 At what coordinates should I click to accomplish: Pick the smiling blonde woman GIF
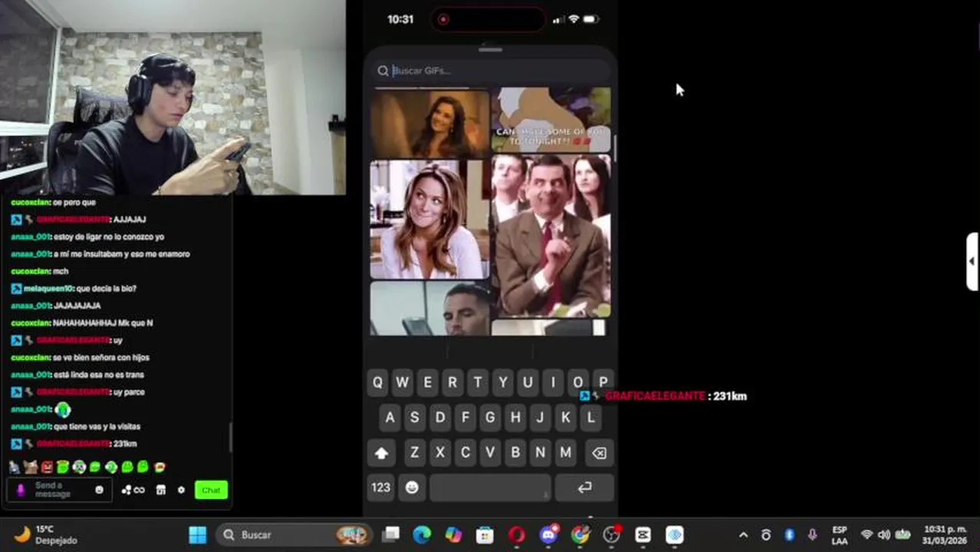(x=429, y=219)
